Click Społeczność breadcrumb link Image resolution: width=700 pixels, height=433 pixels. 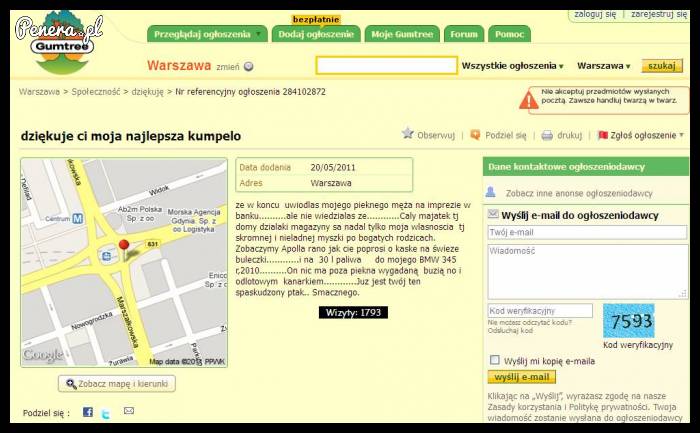coord(96,92)
